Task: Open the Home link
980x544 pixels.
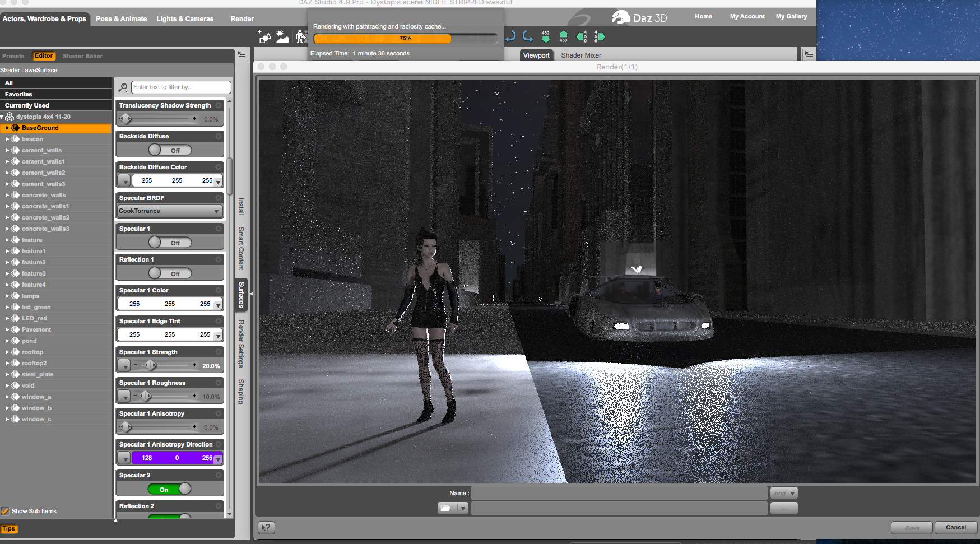Action: tap(704, 16)
